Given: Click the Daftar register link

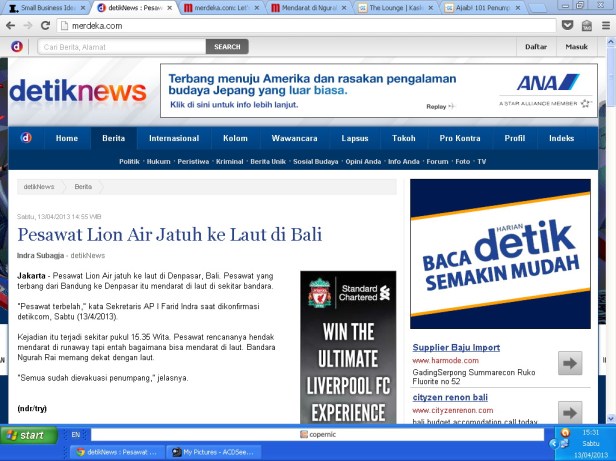Looking at the screenshot, I should (x=536, y=46).
